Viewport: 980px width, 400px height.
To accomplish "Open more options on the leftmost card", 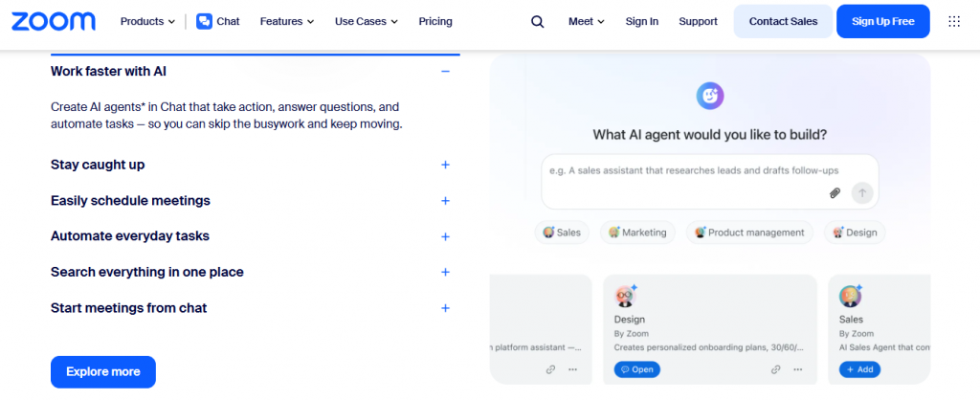I will [x=572, y=369].
